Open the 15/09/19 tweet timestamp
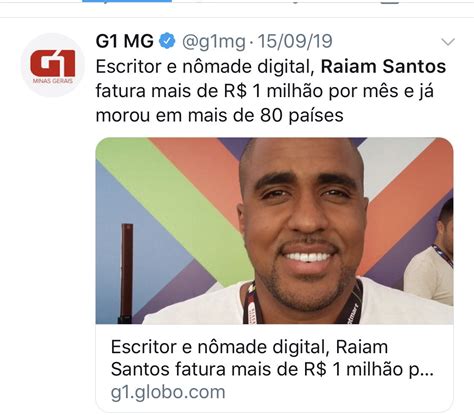This screenshot has width=474, height=415. coord(295,41)
